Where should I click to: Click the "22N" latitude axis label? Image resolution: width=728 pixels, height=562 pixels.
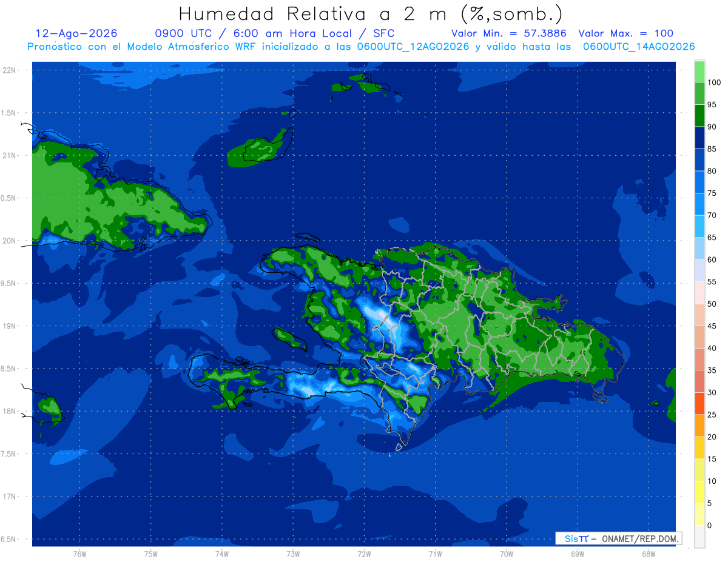tap(9, 70)
